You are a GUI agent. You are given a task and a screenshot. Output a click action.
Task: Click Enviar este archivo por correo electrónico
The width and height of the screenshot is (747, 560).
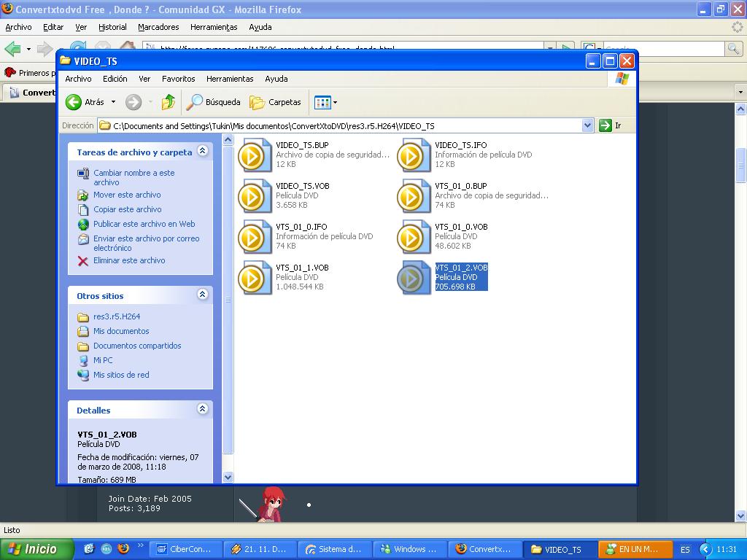pos(146,244)
